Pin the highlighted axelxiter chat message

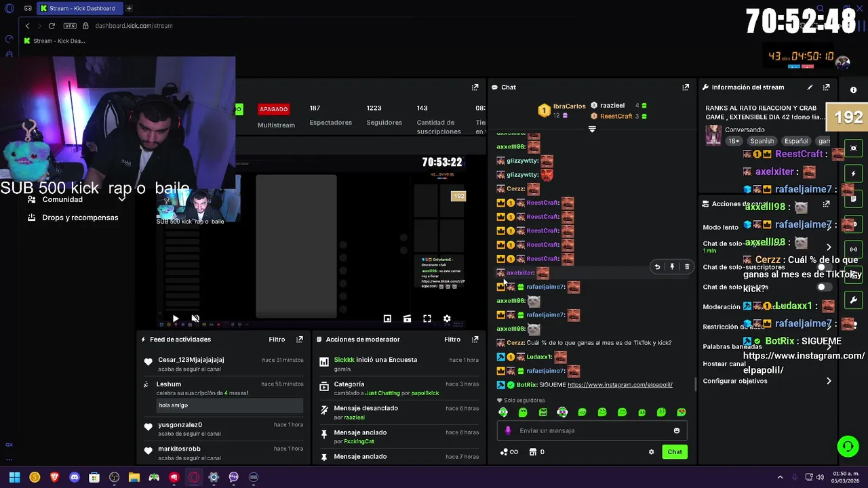672,267
